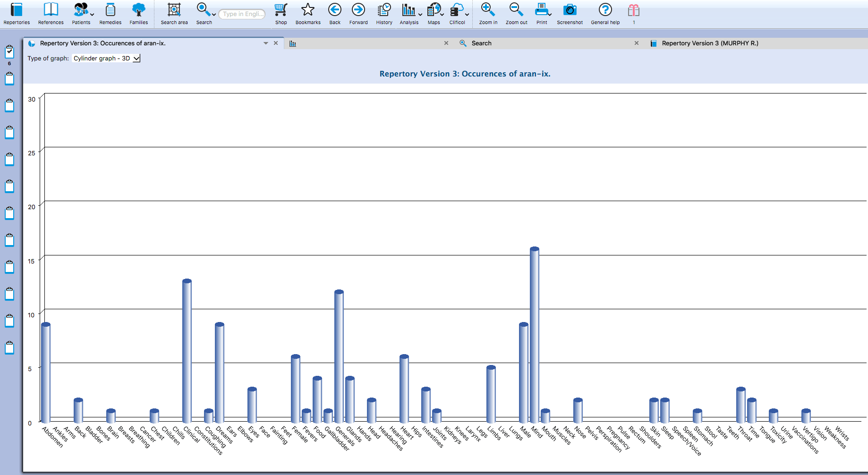868x475 pixels.
Task: Open the Families tree icon
Action: tap(139, 14)
